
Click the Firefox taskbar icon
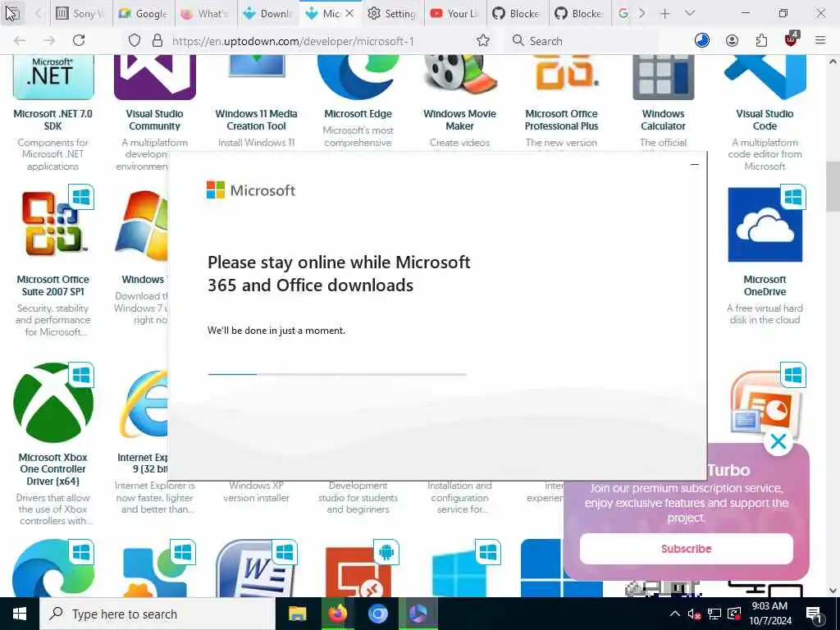point(337,614)
